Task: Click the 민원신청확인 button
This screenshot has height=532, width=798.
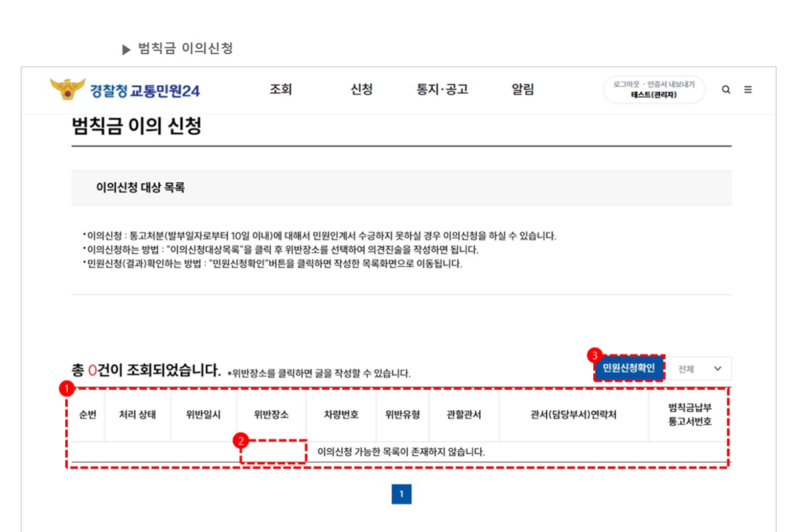Action: point(629,368)
